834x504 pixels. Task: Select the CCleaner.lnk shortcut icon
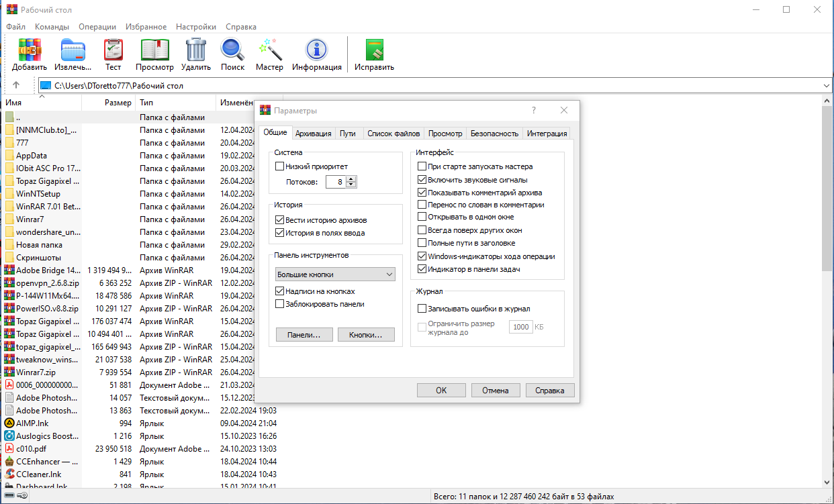[9, 474]
